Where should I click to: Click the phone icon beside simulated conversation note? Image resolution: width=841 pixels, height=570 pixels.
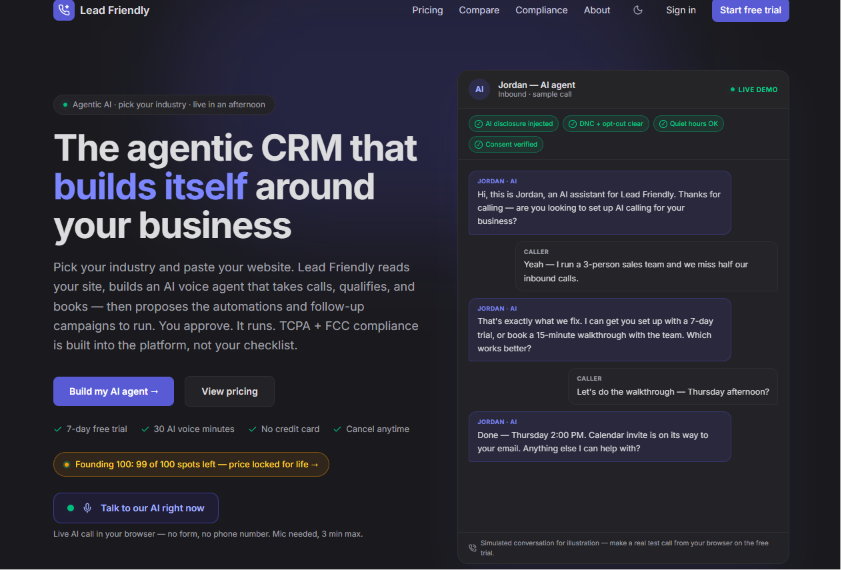(473, 547)
